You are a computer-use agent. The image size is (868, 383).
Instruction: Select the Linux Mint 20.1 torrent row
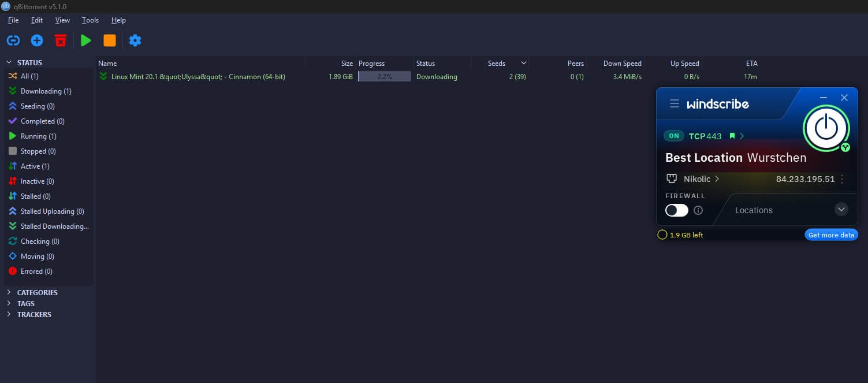(429, 77)
